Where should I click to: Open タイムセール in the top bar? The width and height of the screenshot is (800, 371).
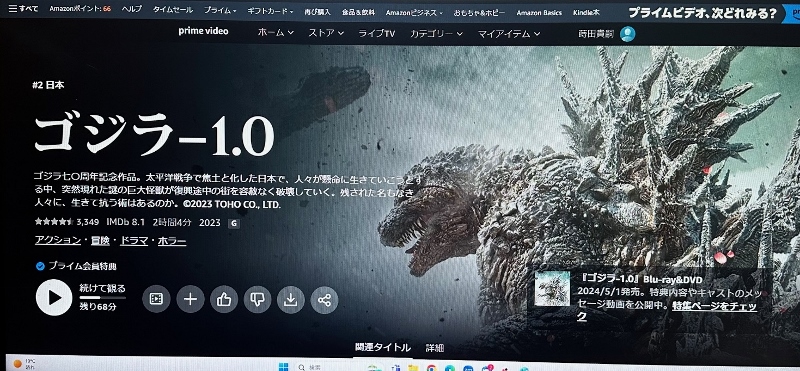pos(173,10)
